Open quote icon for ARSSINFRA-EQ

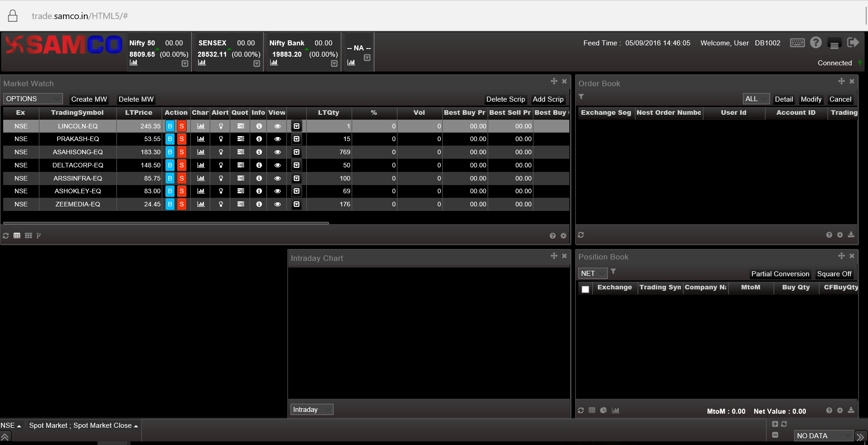point(241,178)
